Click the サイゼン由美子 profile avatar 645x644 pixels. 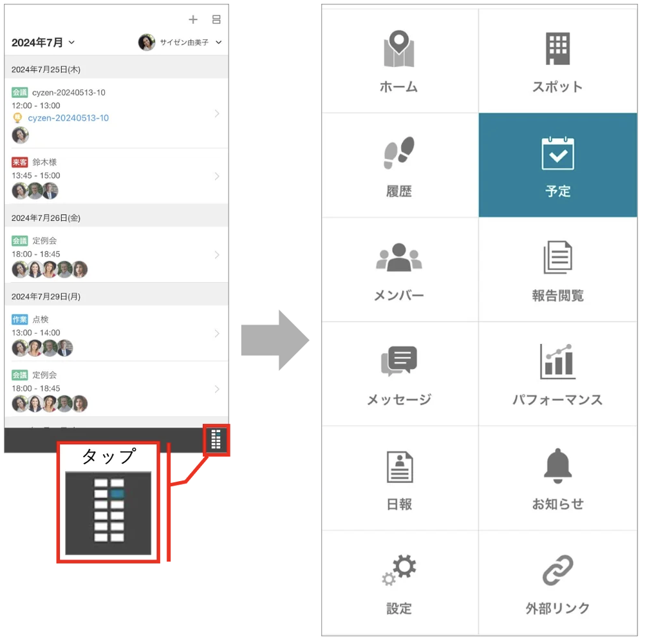tap(146, 43)
